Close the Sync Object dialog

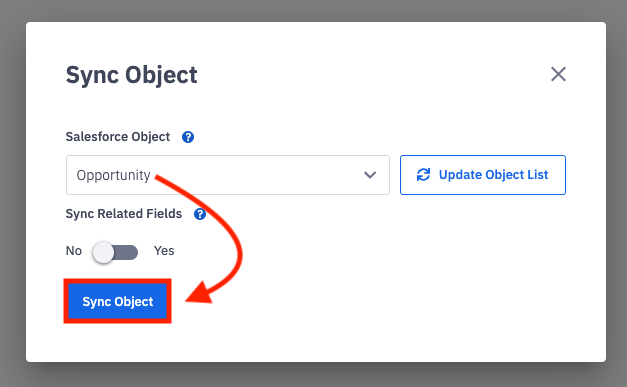(x=558, y=74)
